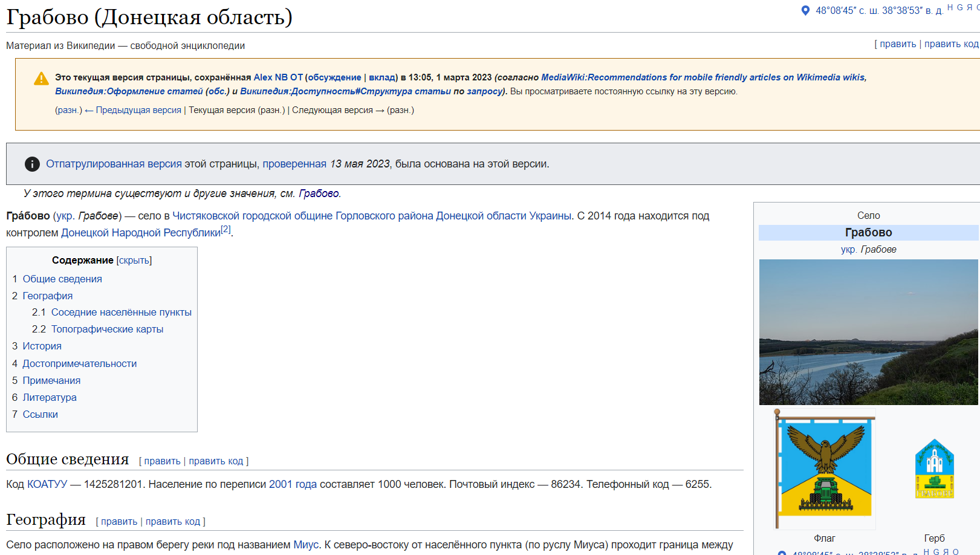
Task: Open укр. link in infobox
Action: 849,250
